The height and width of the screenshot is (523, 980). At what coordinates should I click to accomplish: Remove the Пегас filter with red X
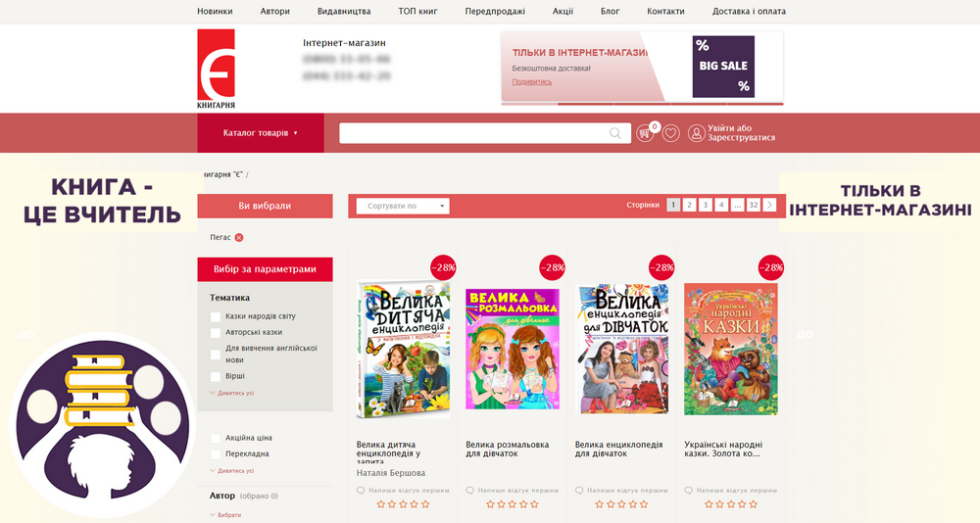239,237
